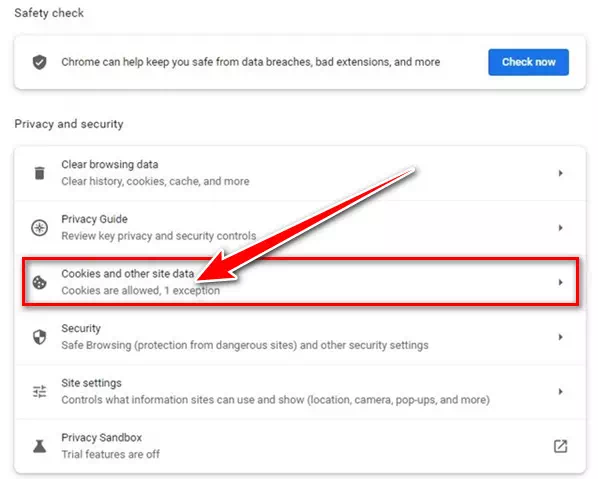Click the Privacy Sandbox flask icon

(39, 446)
